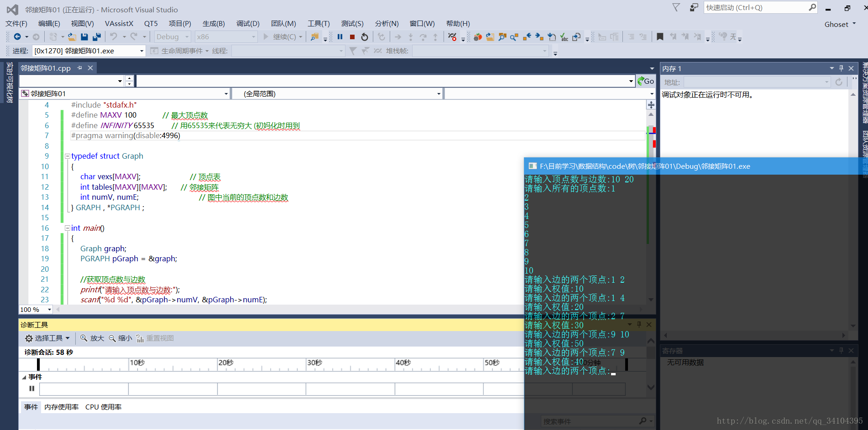The width and height of the screenshot is (868, 430).
Task: Open the Select Tools gear dropdown
Action: tap(47, 338)
